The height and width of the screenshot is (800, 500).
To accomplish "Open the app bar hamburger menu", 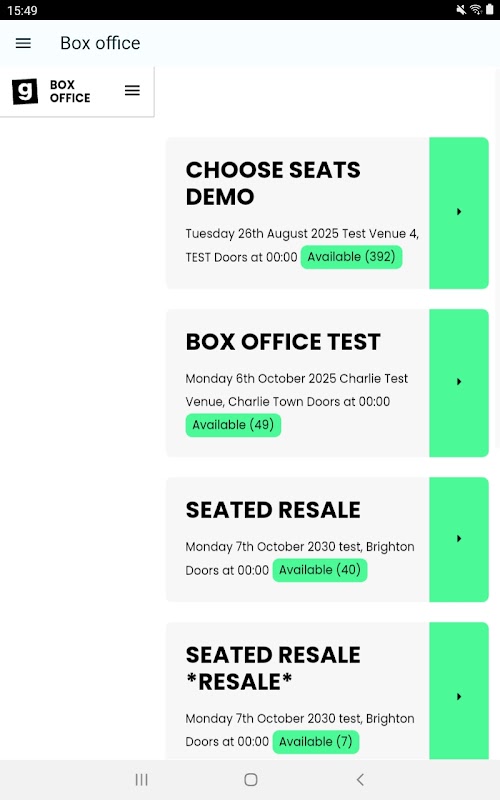I will pos(23,43).
